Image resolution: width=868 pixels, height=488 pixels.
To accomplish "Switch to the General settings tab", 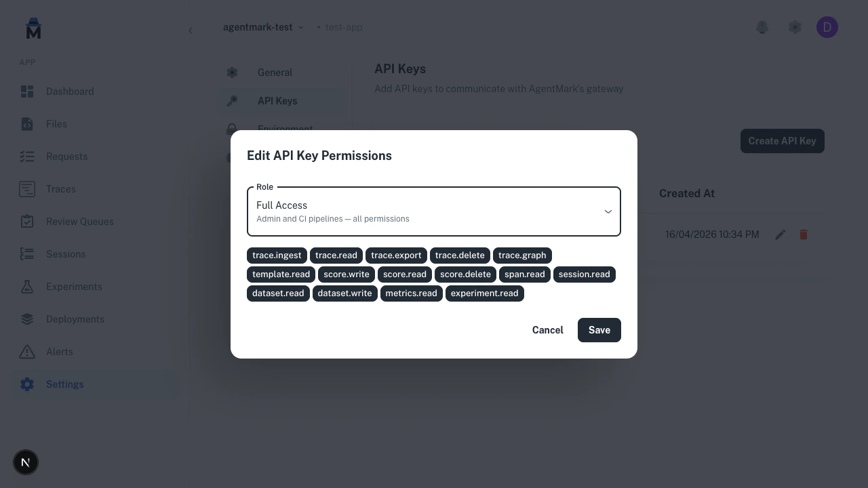I will [275, 73].
